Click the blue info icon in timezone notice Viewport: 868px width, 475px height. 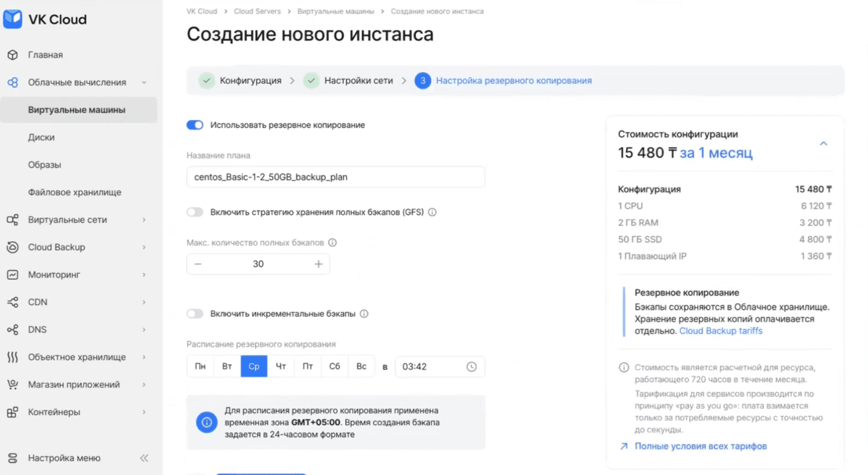tap(207, 422)
